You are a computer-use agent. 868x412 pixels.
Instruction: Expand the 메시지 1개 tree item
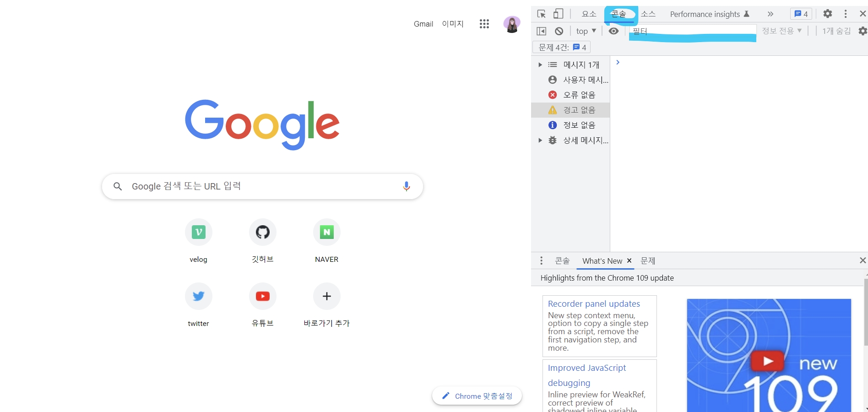[540, 65]
